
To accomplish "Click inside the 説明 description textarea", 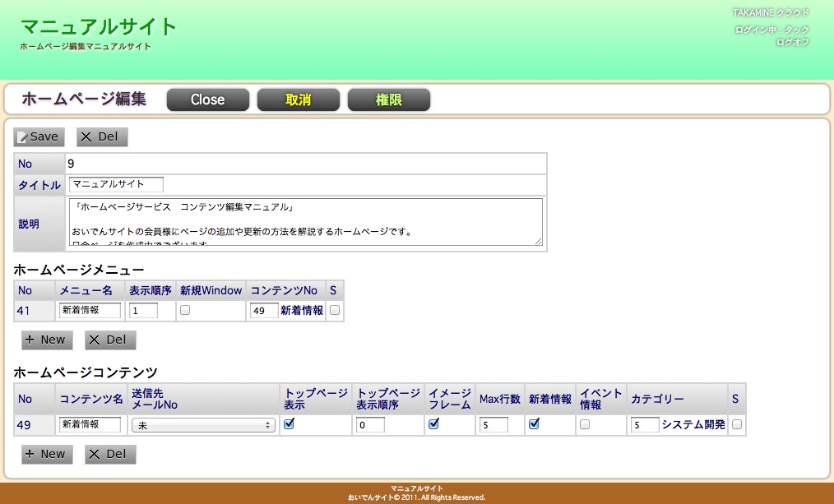I will 306,222.
